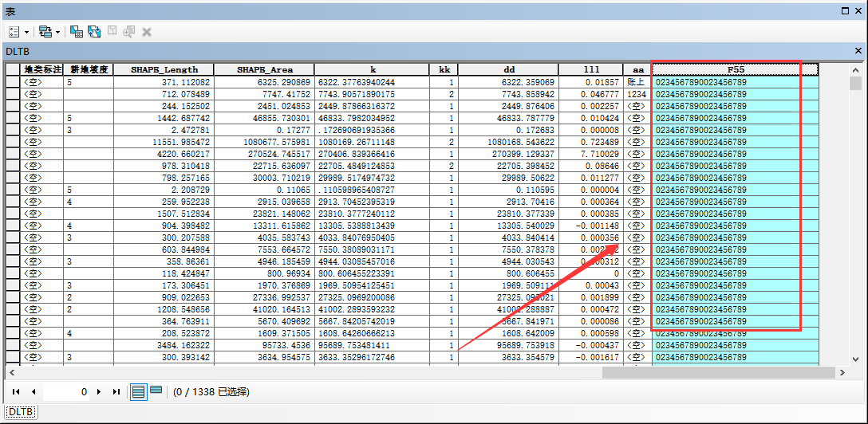Image resolution: width=868 pixels, height=424 pixels.
Task: Click the cell 27336.992537
Action: pos(264,296)
